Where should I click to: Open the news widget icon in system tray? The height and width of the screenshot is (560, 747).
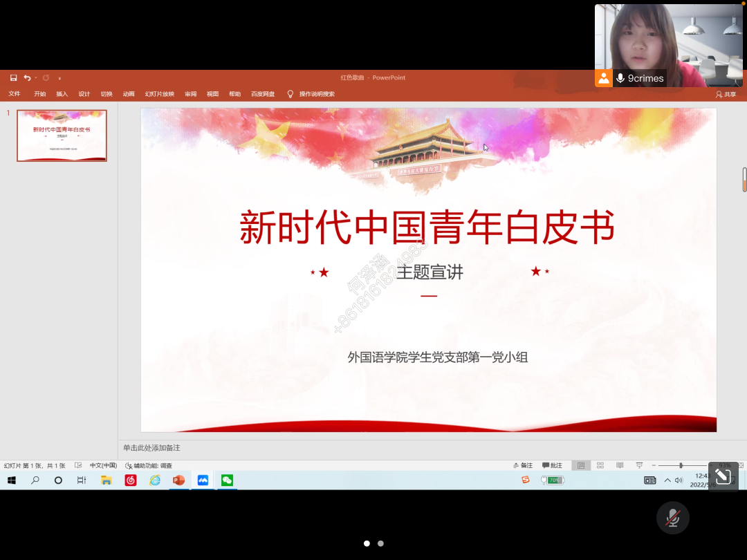[x=649, y=480]
